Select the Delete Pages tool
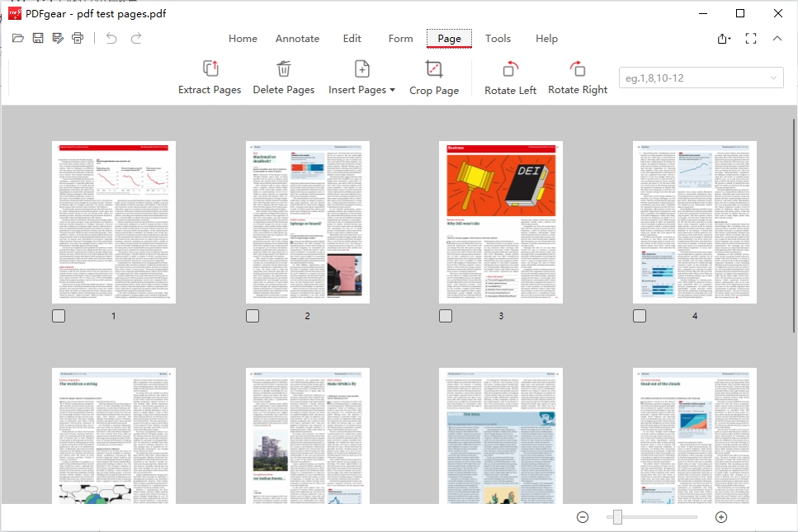 (x=284, y=77)
